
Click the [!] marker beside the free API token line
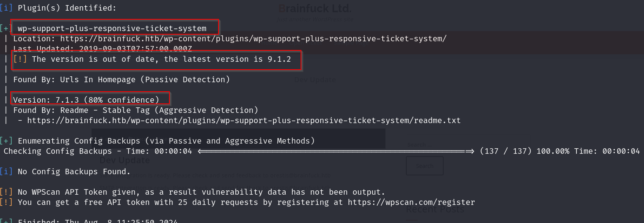point(6,202)
